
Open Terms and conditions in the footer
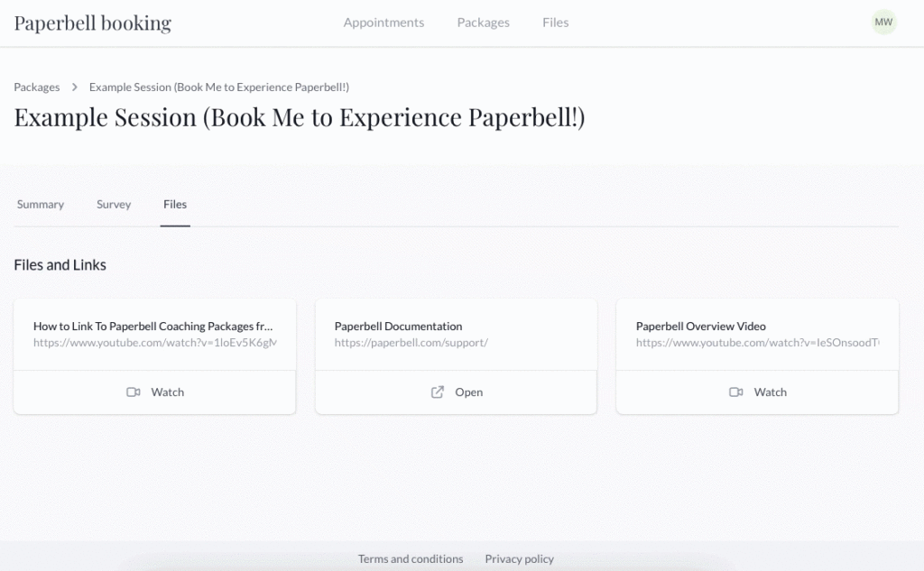[x=411, y=559]
